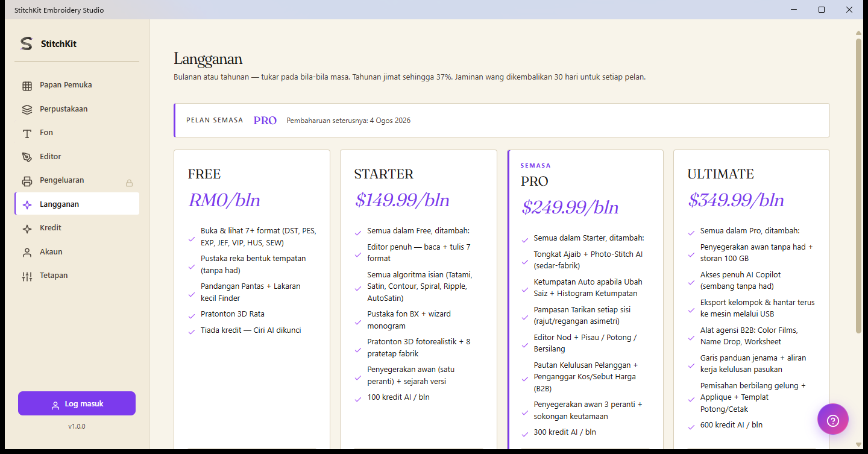Click 'Tiada kredit — Ciri AI dikunci' line
This screenshot has height=454, width=868.
pos(251,330)
